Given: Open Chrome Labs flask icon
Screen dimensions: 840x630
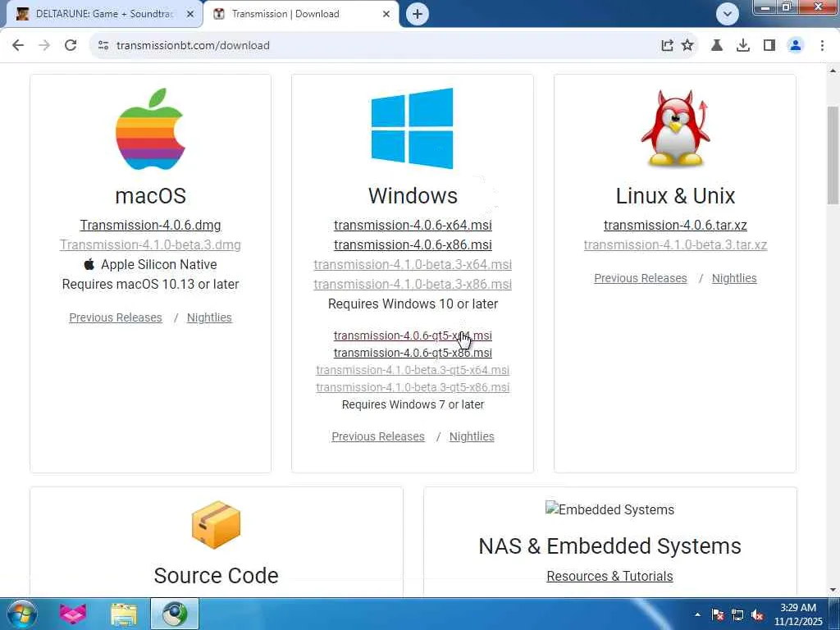Looking at the screenshot, I should (717, 46).
